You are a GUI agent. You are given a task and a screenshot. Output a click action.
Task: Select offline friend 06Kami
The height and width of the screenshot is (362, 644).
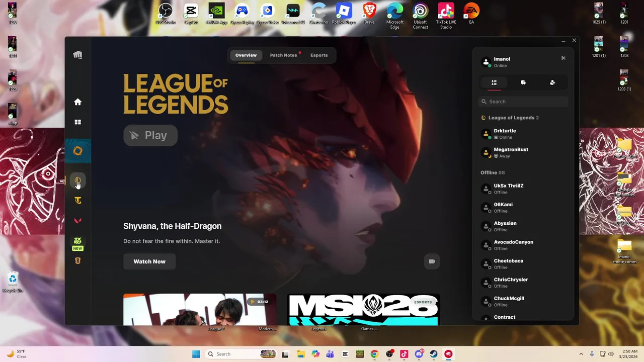[x=523, y=208]
